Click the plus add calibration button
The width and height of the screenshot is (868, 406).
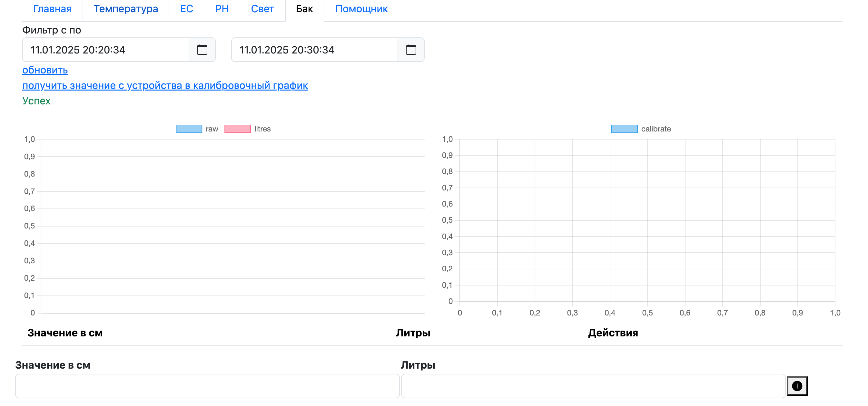pos(797,386)
